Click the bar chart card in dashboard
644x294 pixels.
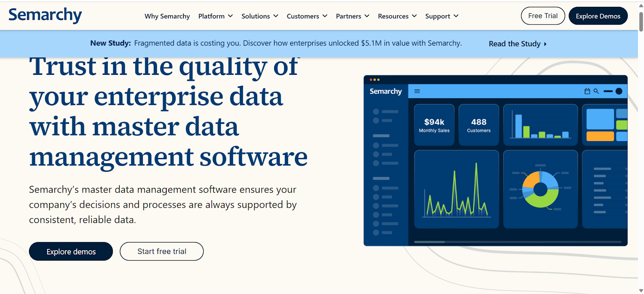click(541, 125)
